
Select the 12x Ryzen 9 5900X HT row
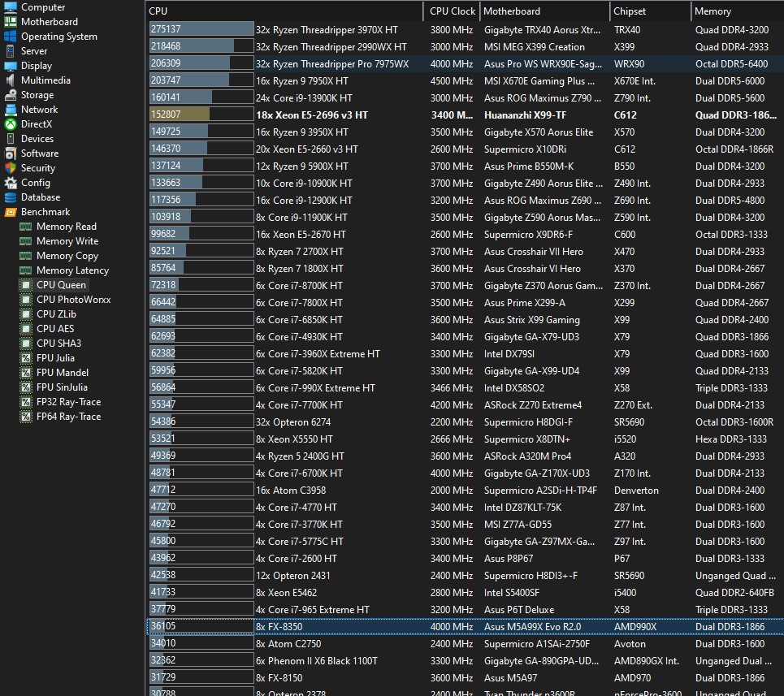tap(465, 166)
